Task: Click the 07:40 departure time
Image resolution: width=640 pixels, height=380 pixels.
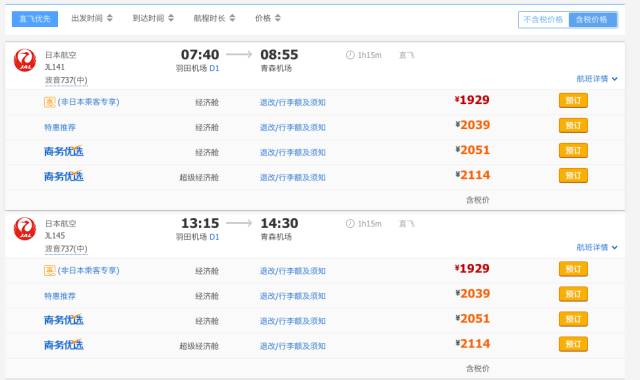Action: [200, 54]
